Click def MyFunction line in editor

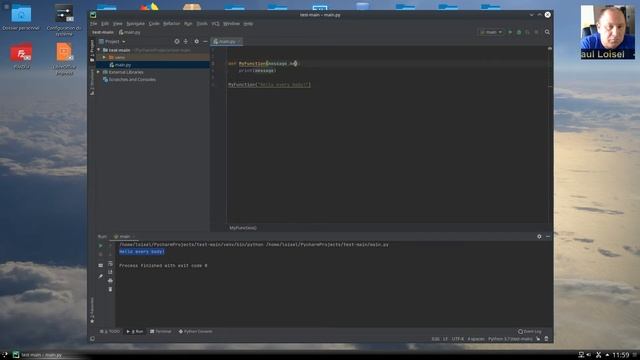[x=264, y=63]
